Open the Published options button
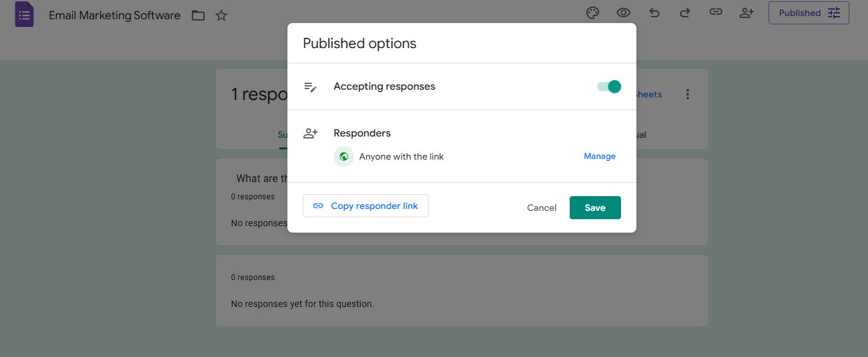 point(808,13)
